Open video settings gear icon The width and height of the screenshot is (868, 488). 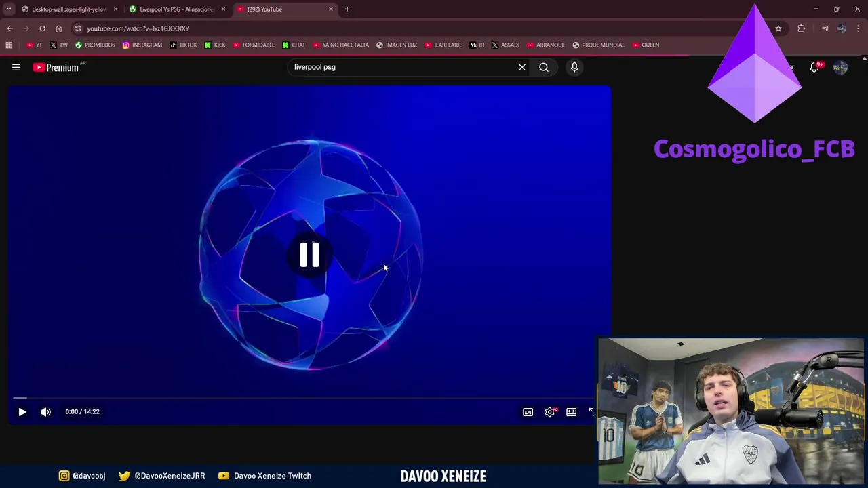click(x=550, y=411)
